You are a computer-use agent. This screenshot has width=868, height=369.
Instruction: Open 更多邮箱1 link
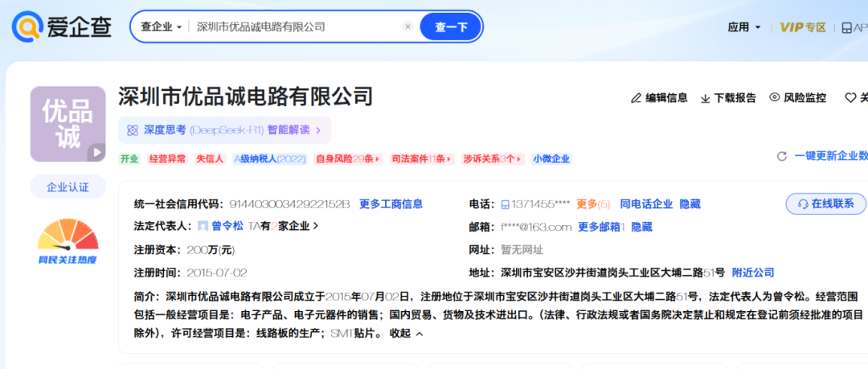pyautogui.click(x=601, y=227)
